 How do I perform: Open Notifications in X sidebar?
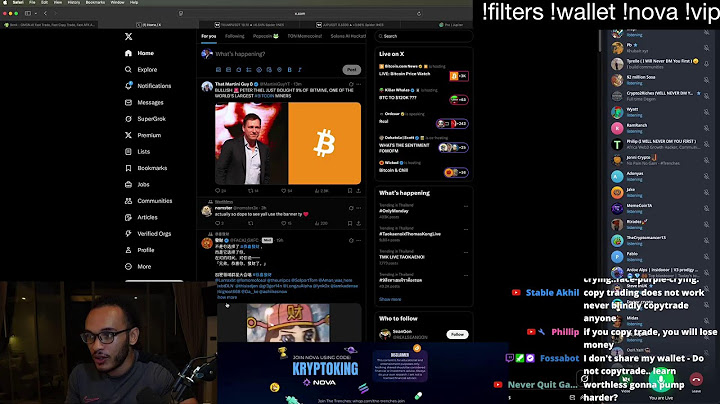(148, 86)
